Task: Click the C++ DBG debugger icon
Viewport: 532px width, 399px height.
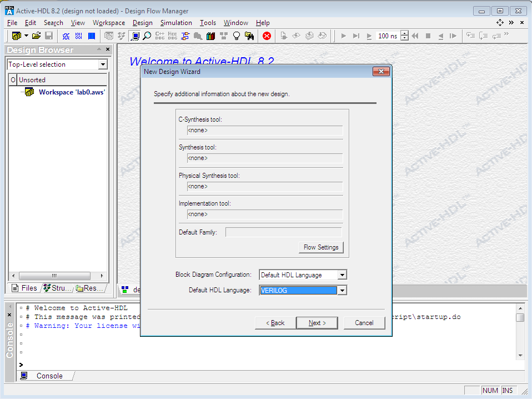Action: pyautogui.click(x=160, y=36)
